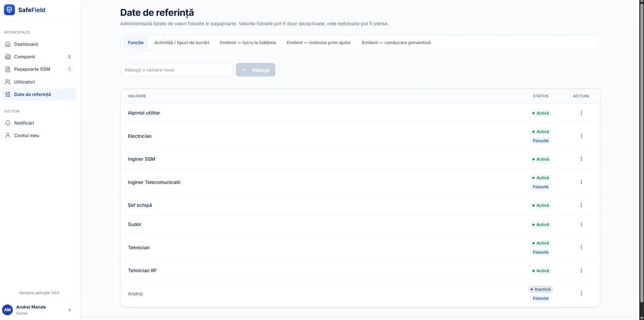644x320 pixels.
Task: Click the Utilizatori people icon
Action: point(8,82)
